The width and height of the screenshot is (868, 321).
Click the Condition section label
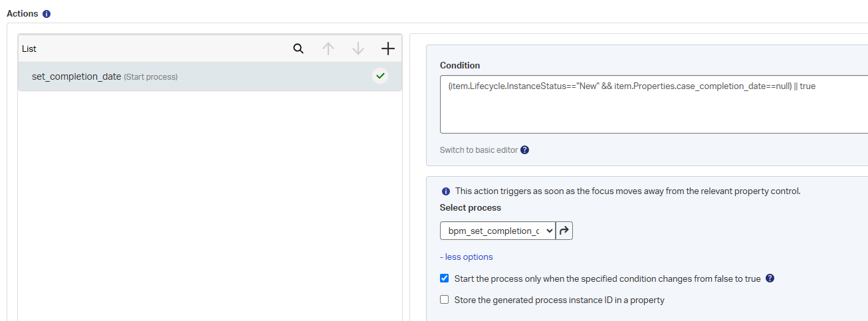460,65
